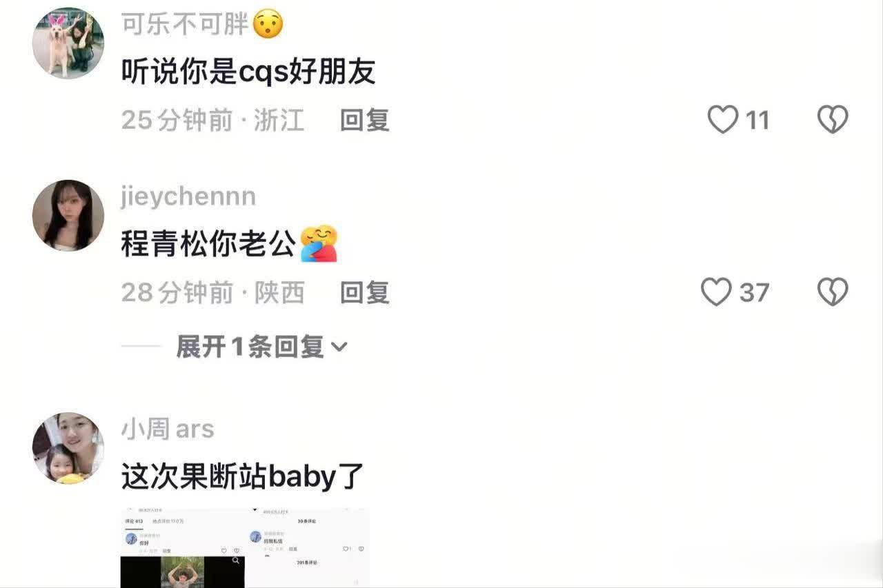The image size is (883, 588).
Task: Open 可乐不可胖's profile avatar
Action: [68, 43]
